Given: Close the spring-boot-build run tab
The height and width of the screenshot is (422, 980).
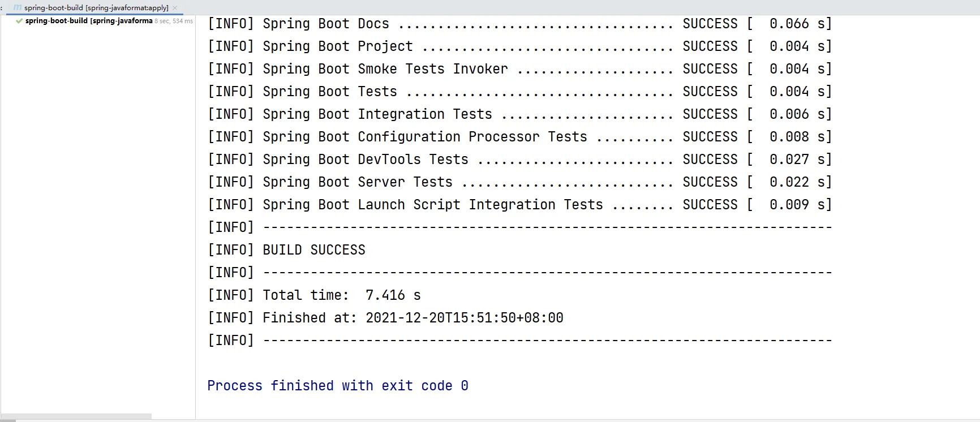Looking at the screenshot, I should click(x=175, y=8).
